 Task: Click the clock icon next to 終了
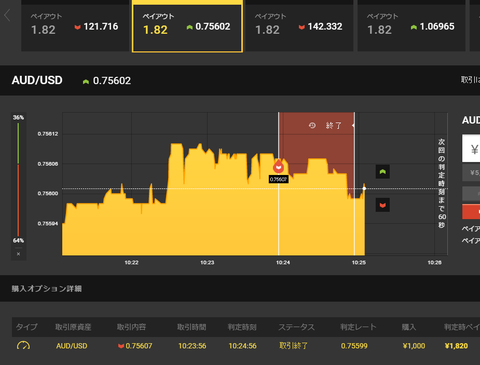tap(312, 125)
